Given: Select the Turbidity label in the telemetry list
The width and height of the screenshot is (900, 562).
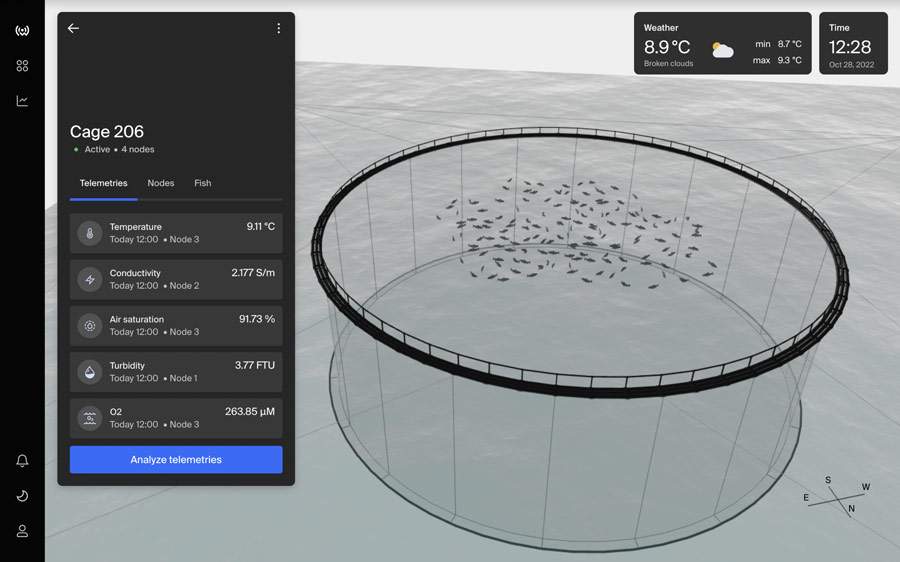Looking at the screenshot, I should tap(127, 366).
